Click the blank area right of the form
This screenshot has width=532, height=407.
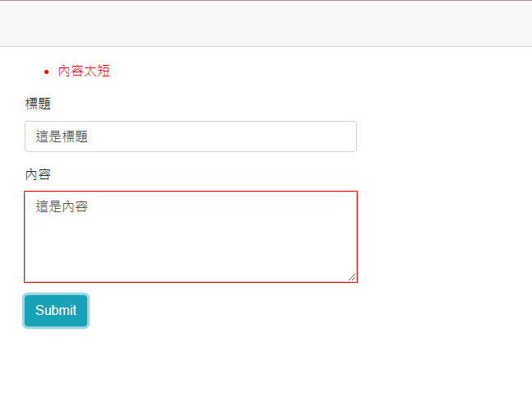[x=444, y=206]
